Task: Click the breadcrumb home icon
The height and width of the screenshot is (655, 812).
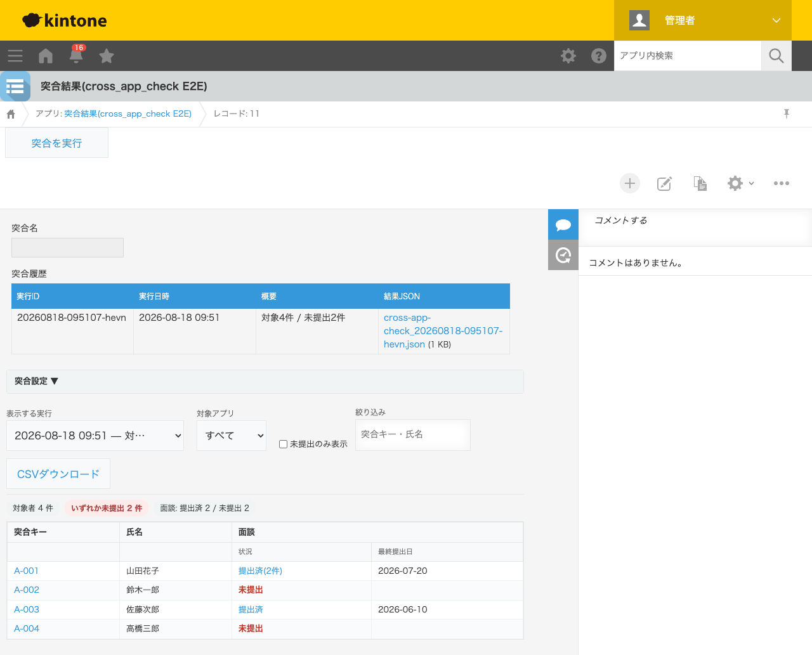Action: [x=11, y=114]
